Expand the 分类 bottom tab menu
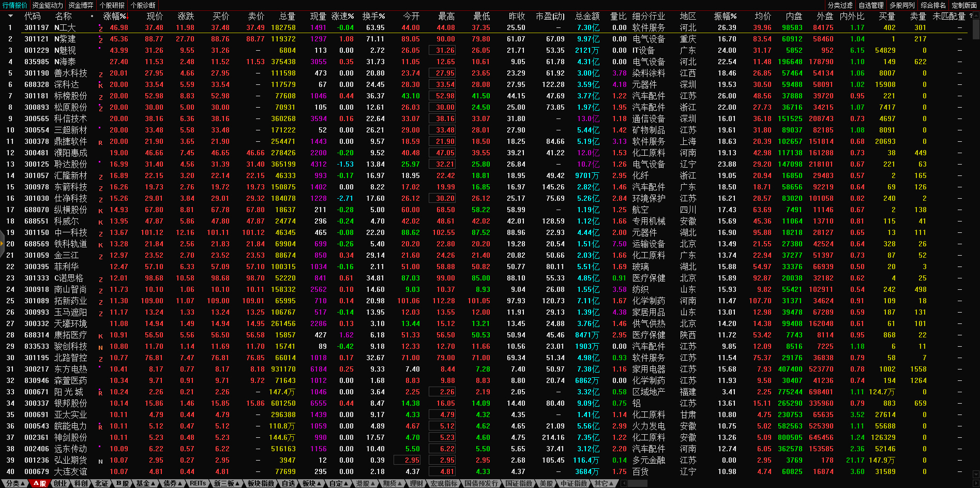 point(15,483)
